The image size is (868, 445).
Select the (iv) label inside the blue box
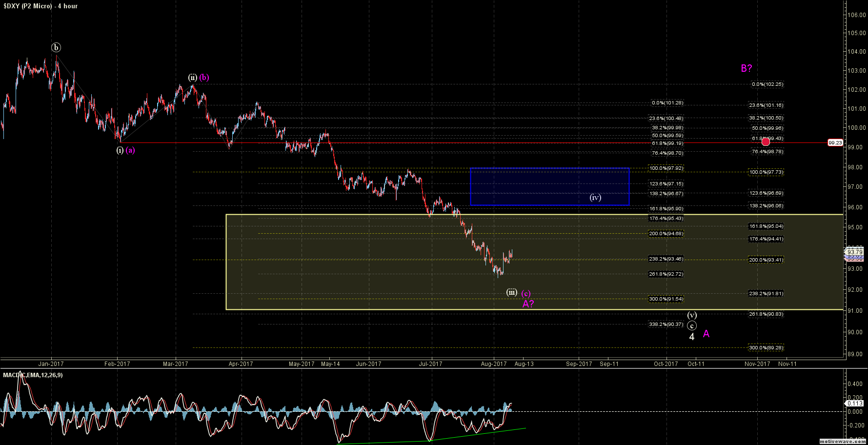[x=595, y=198]
